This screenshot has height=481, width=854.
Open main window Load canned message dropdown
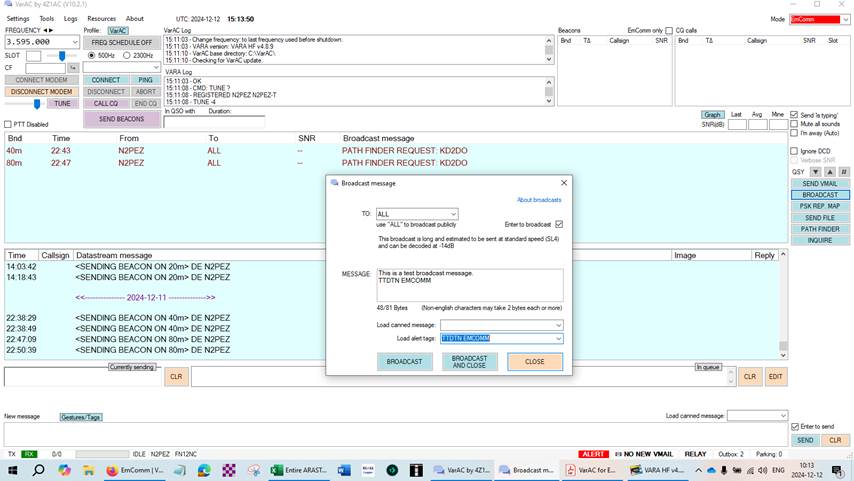(x=783, y=416)
